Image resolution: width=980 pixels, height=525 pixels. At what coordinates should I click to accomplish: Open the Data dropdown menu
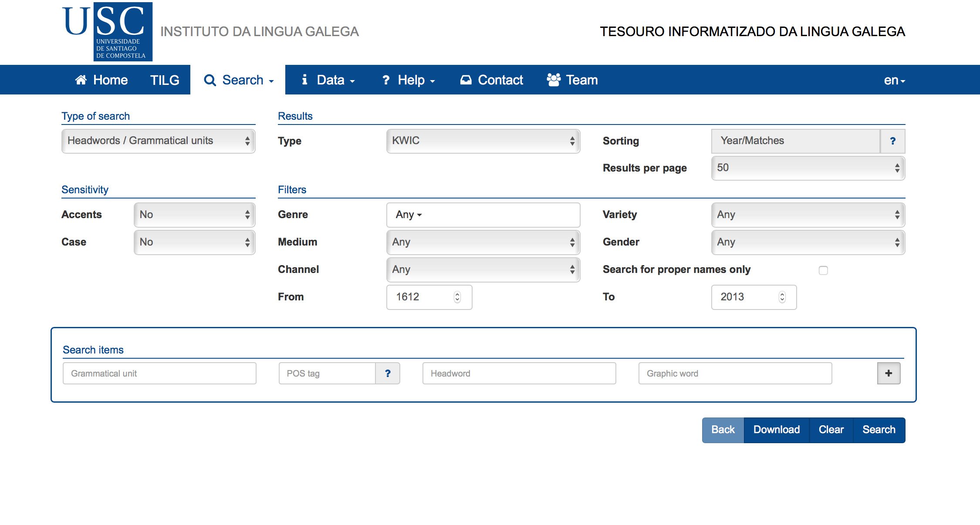[x=328, y=80]
